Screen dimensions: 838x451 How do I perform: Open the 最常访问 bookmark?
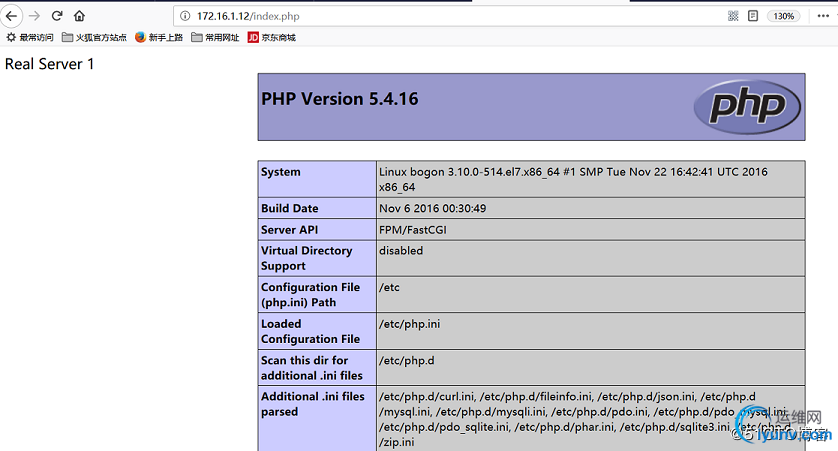pyautogui.click(x=30, y=37)
